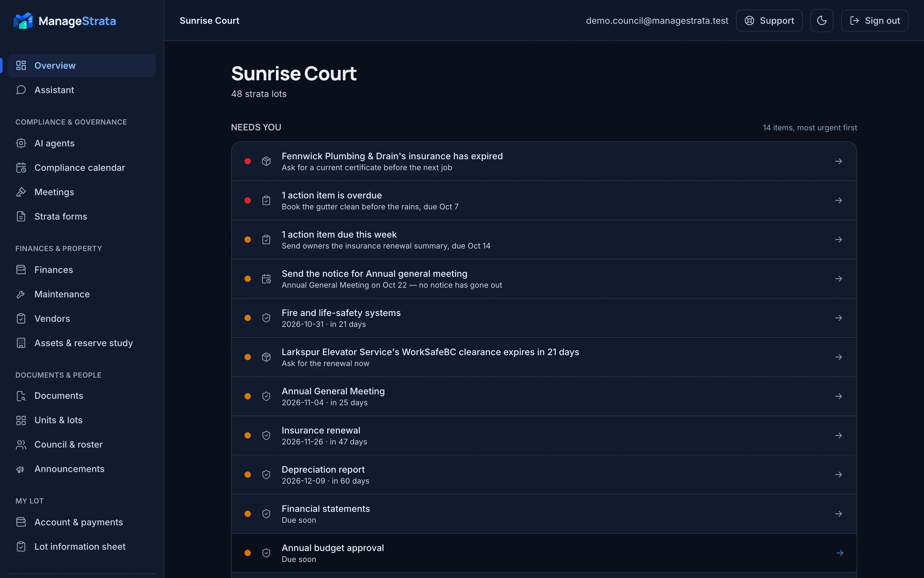Open Council & roster menu item
Screen dimensions: 924x578
(x=82, y=445)
